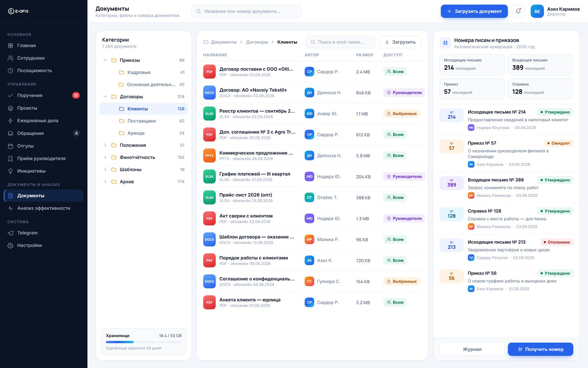Click number badge 389 of Входящее письмо
The width and height of the screenshot is (588, 368).
click(x=452, y=183)
